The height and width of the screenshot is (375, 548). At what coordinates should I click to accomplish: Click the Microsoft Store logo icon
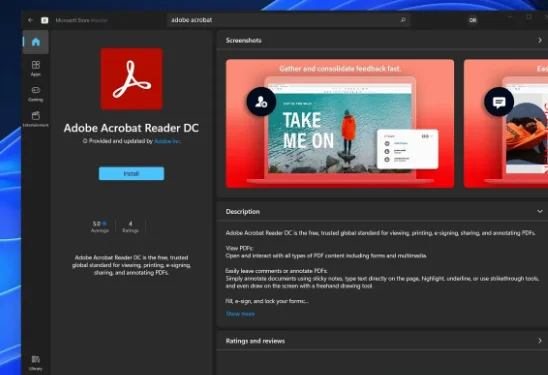(45, 20)
